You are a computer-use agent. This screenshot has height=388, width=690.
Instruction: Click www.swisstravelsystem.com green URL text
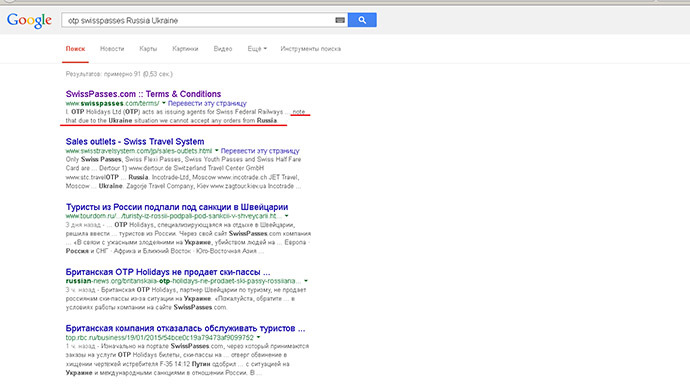(x=139, y=151)
